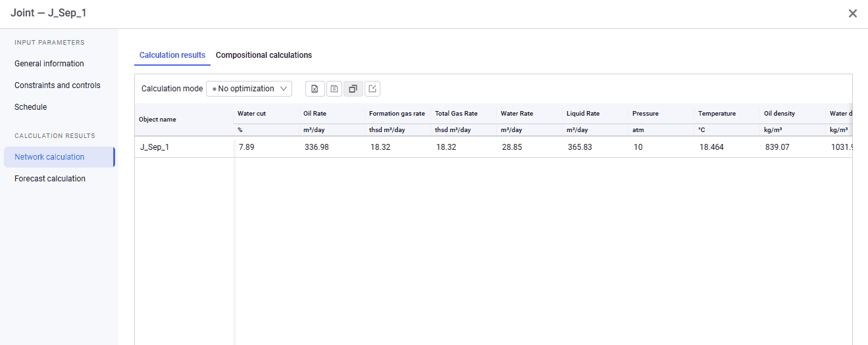Click the Liquid Rate column header
The height and width of the screenshot is (345, 868).
pyautogui.click(x=596, y=114)
